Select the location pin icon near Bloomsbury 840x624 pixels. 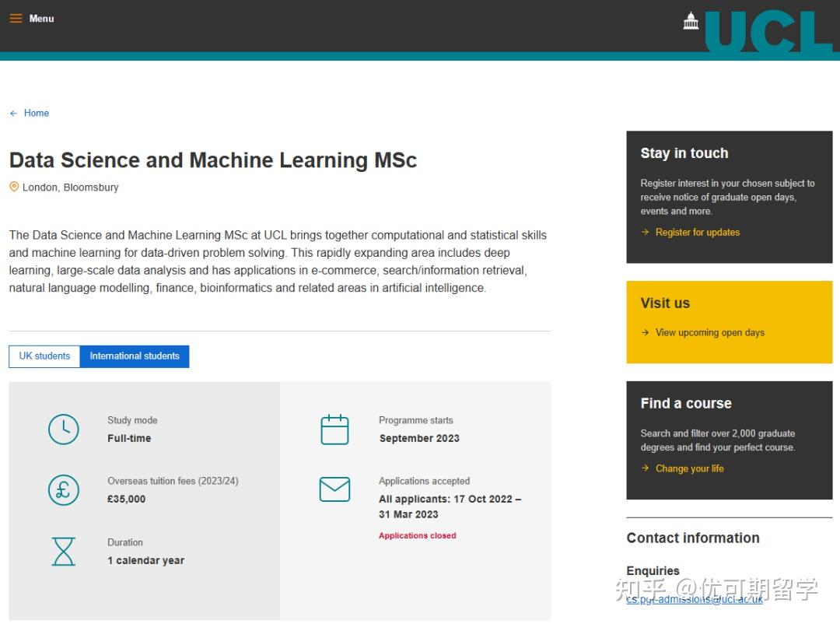tap(14, 186)
